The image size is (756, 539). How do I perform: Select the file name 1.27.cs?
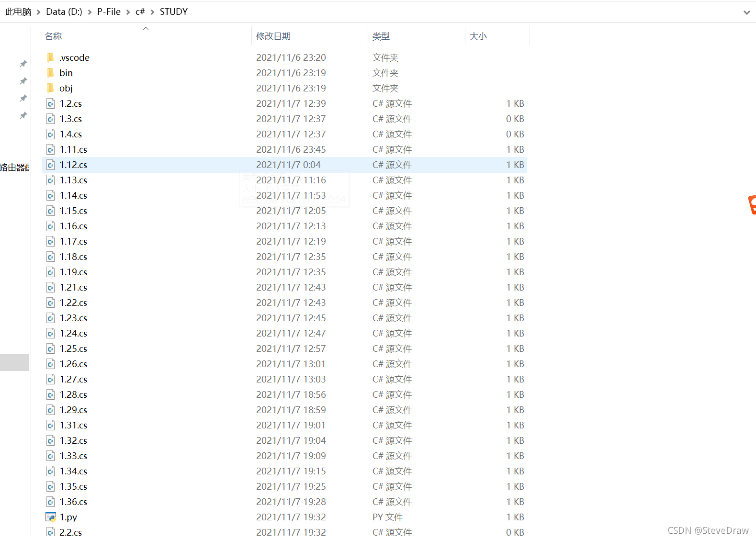(x=73, y=379)
